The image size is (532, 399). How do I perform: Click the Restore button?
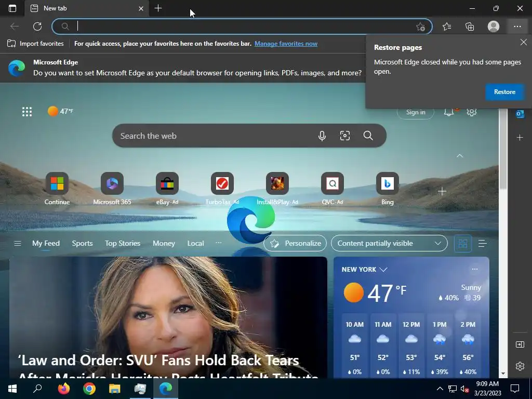coord(504,92)
